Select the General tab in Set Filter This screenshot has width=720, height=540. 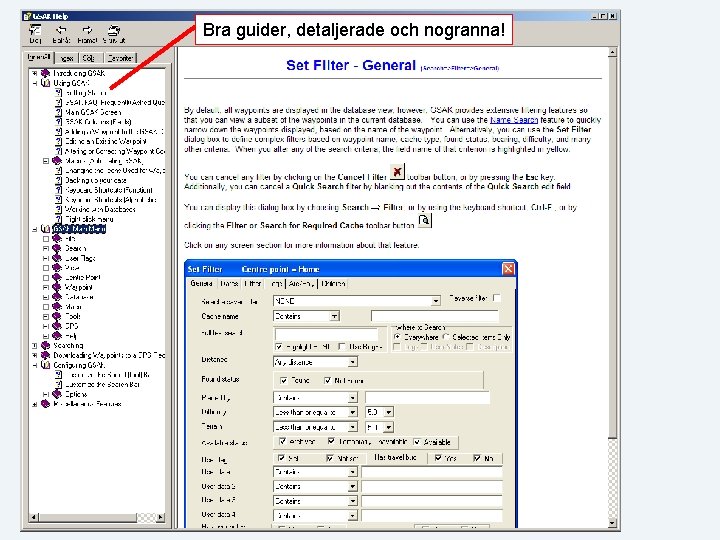(x=201, y=283)
